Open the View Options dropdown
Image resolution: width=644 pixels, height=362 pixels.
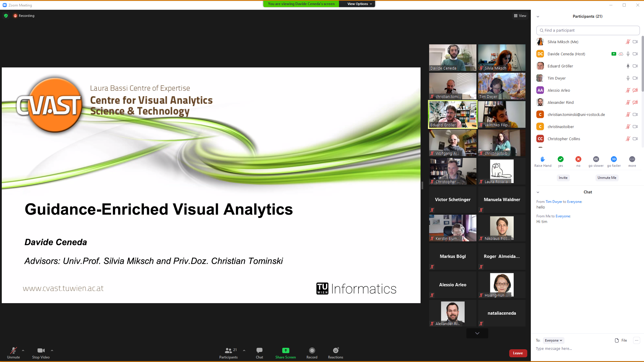pos(359,4)
